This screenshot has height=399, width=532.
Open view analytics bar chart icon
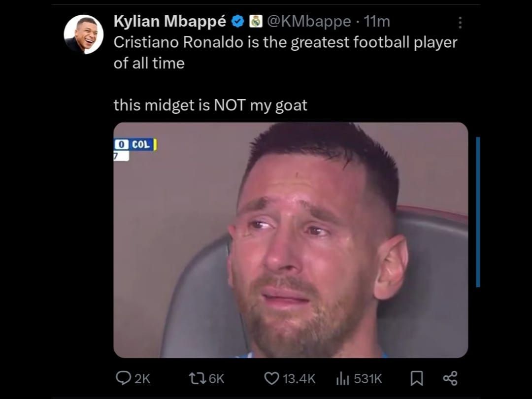click(x=343, y=378)
